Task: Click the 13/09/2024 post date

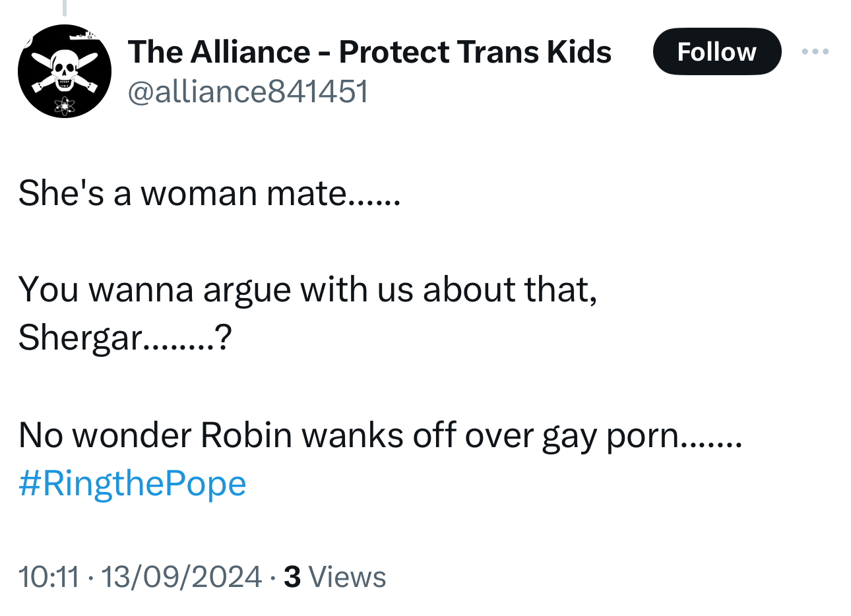Action: click(181, 576)
